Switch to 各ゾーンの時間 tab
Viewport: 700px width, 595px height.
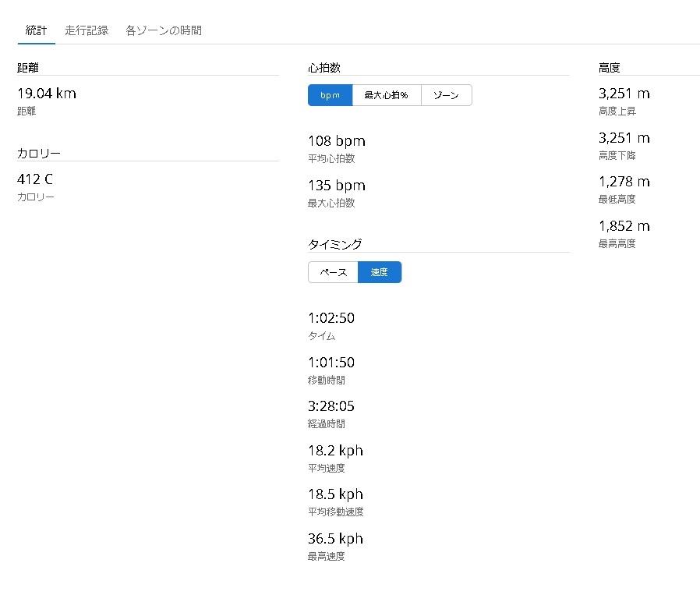(x=164, y=30)
